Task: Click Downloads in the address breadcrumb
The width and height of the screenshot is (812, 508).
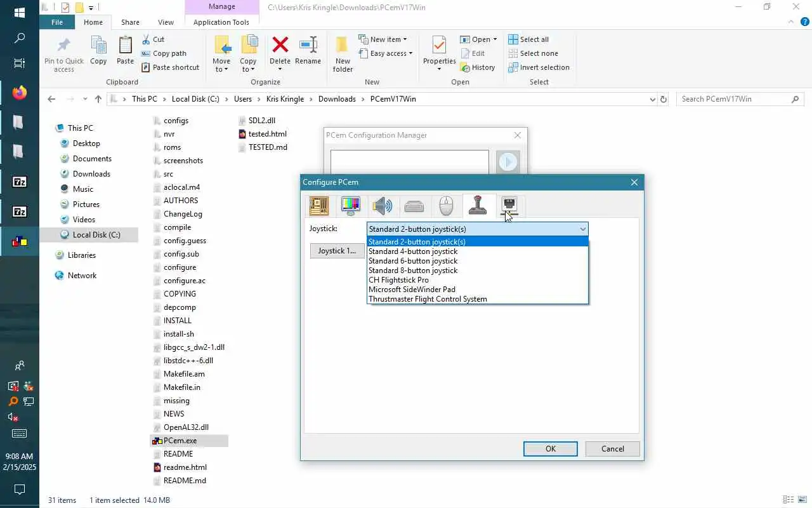Action: coord(337,99)
